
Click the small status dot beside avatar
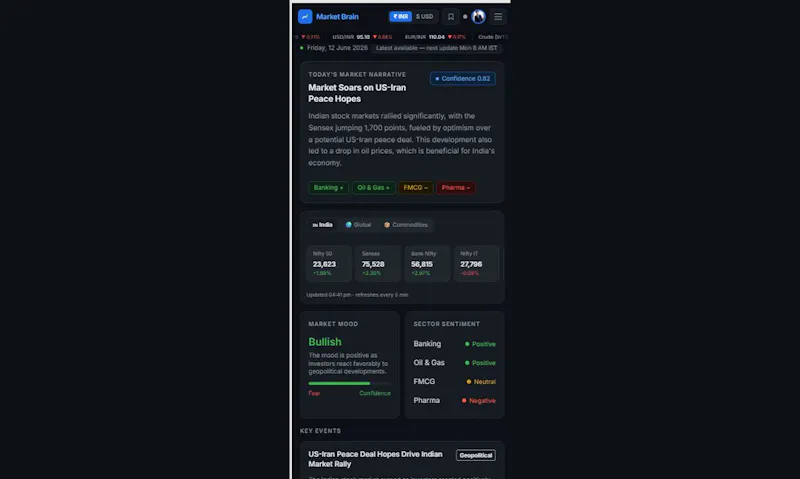(465, 16)
